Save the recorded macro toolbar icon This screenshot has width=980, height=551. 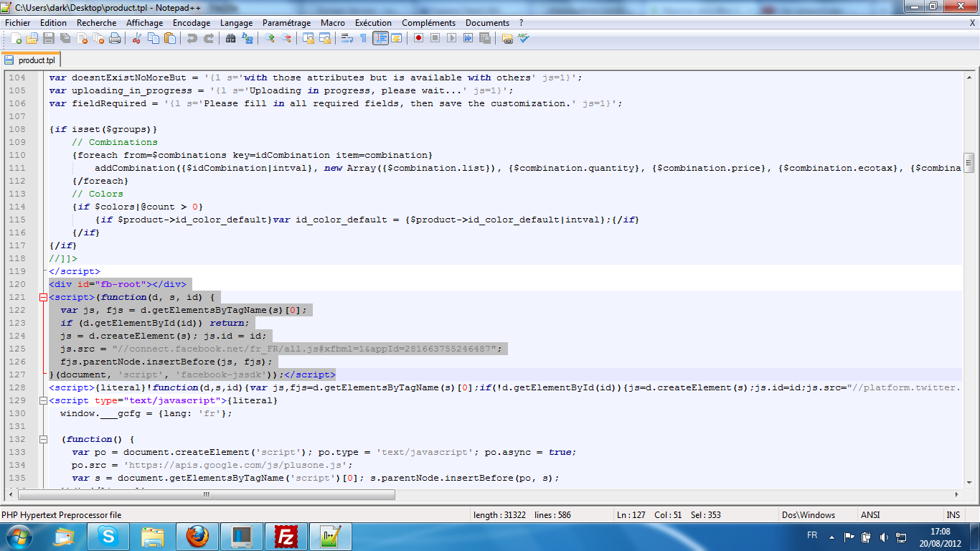coord(484,38)
